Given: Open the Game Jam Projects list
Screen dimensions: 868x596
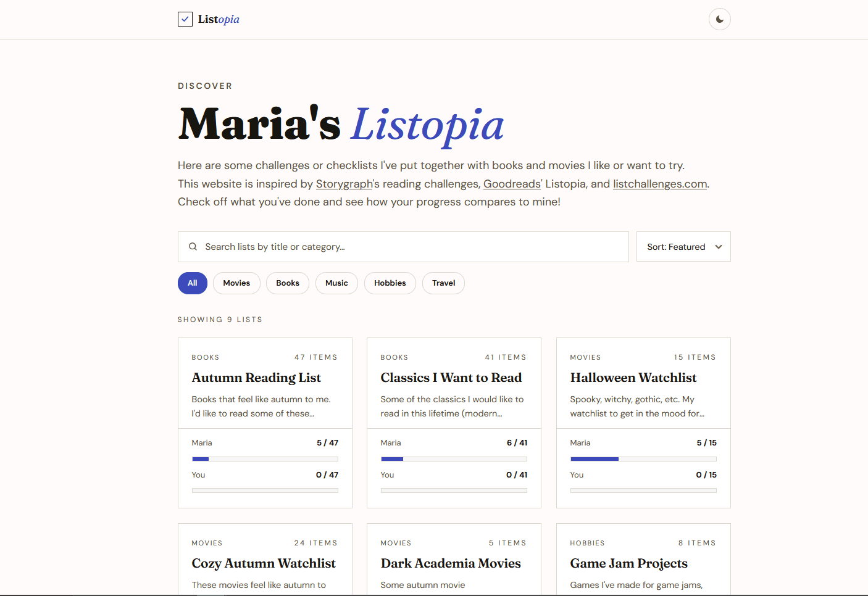Looking at the screenshot, I should point(628,563).
